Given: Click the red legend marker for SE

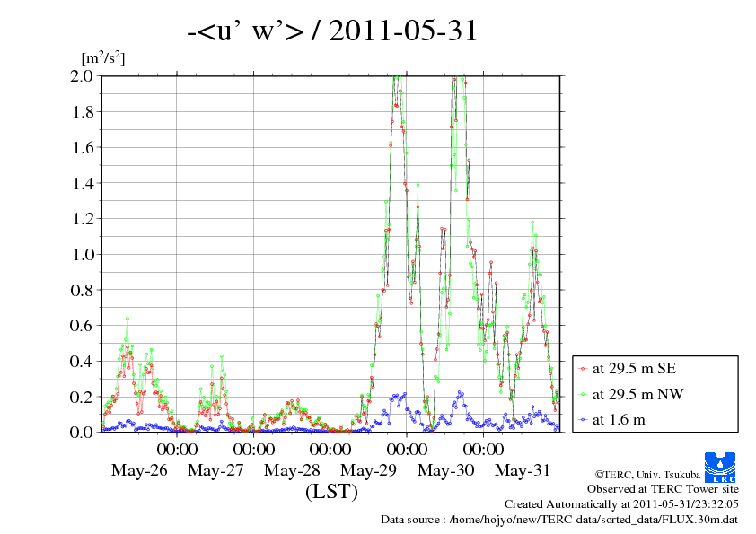Looking at the screenshot, I should 583,369.
